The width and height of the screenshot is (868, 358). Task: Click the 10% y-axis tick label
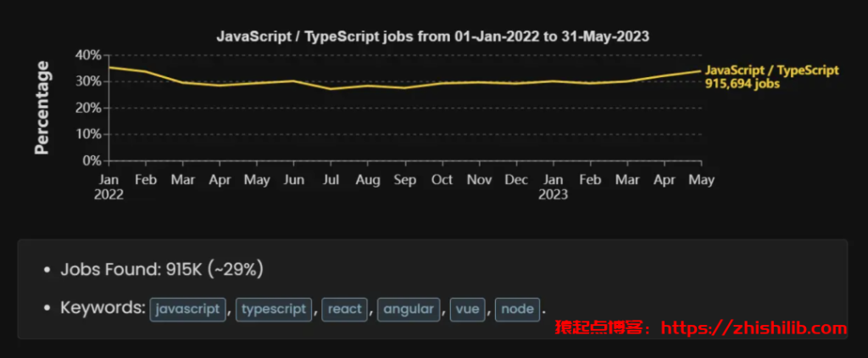(88, 135)
